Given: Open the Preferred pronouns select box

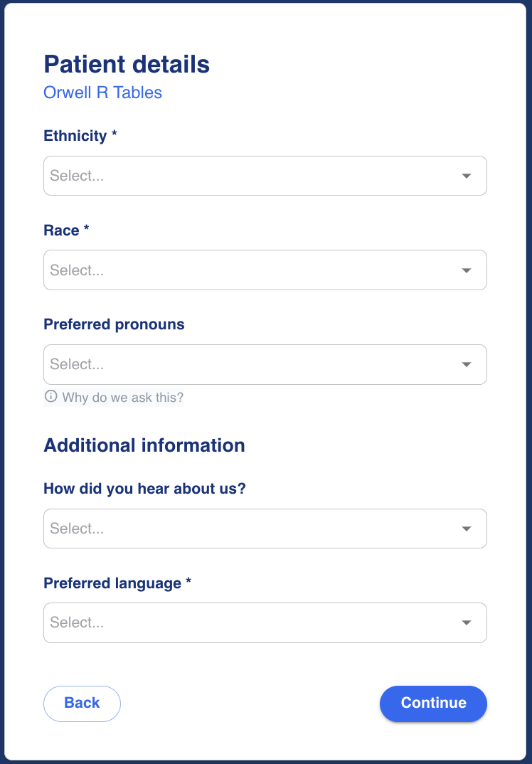Looking at the screenshot, I should point(249,364).
